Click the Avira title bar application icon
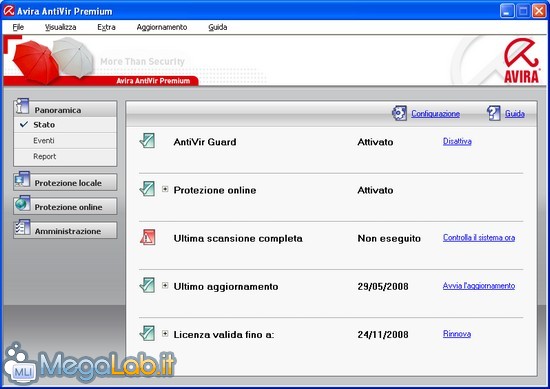 click(9, 11)
